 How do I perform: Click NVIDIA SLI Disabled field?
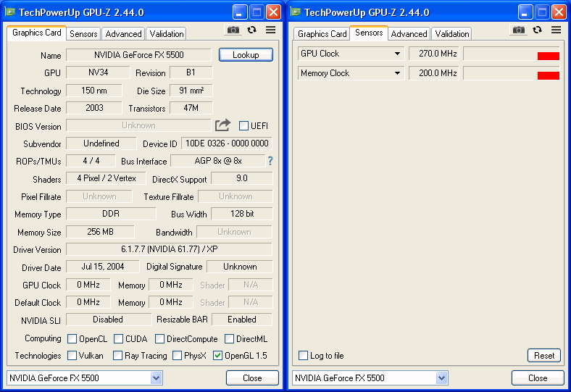(109, 320)
